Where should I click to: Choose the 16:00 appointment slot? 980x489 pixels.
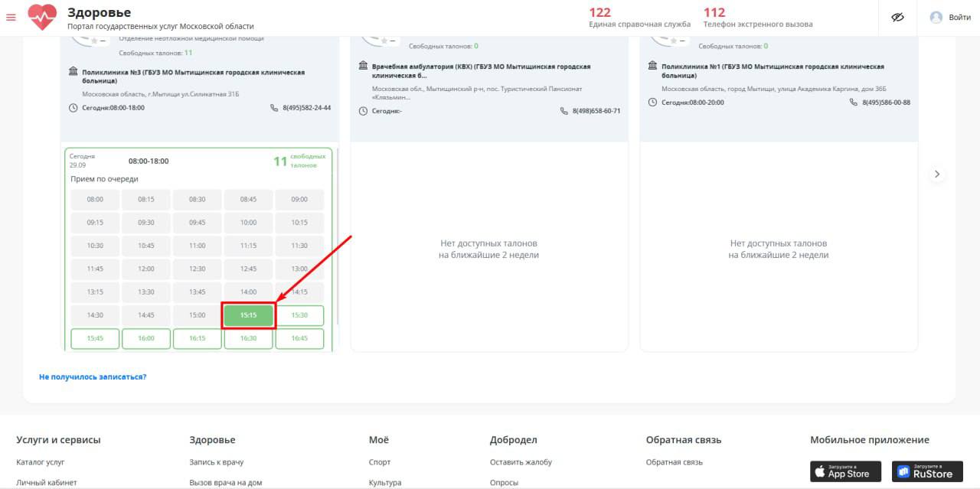tap(146, 338)
